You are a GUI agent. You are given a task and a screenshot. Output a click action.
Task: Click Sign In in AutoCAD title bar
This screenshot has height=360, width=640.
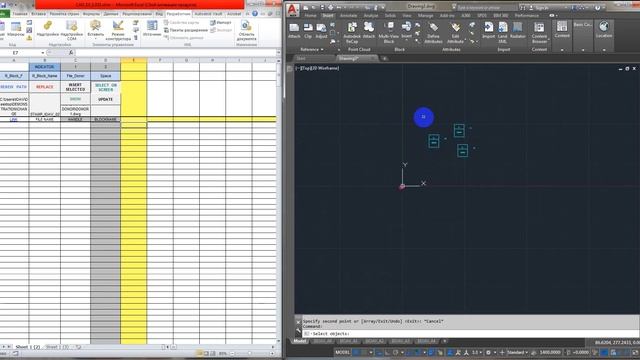[542, 7]
